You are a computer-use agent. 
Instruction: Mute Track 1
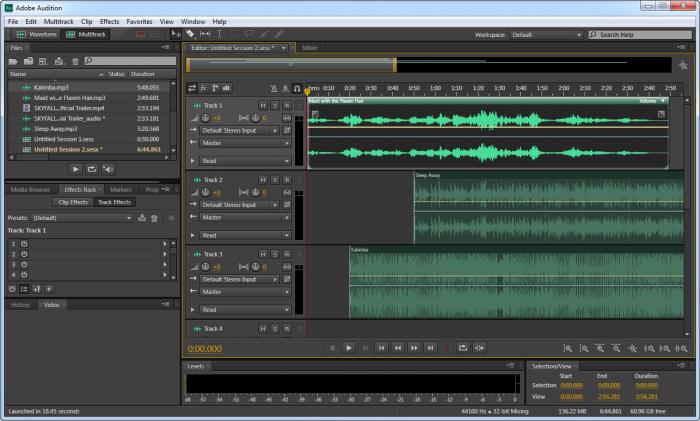263,105
